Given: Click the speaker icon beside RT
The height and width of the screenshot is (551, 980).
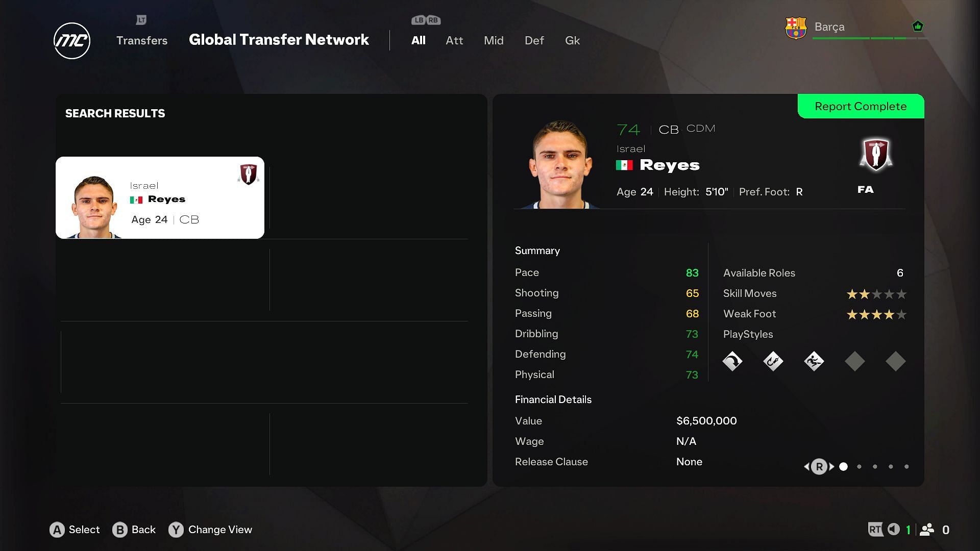Looking at the screenshot, I should pyautogui.click(x=893, y=529).
